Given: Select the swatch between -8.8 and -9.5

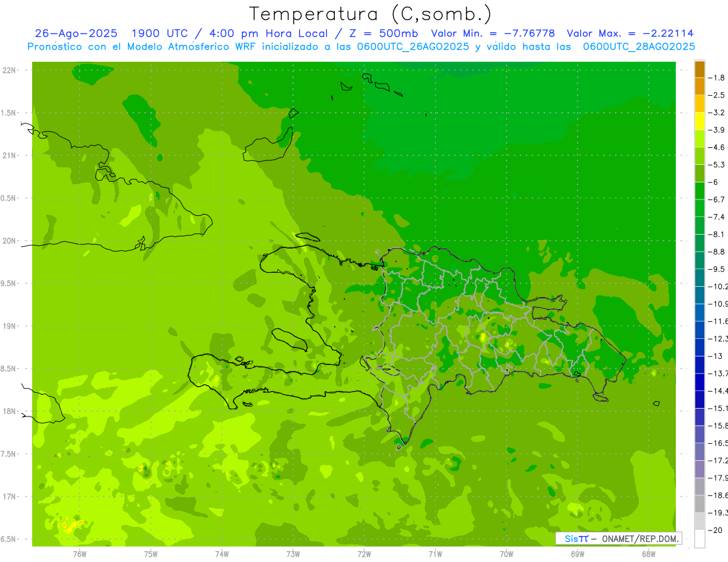Looking at the screenshot, I should click(699, 260).
